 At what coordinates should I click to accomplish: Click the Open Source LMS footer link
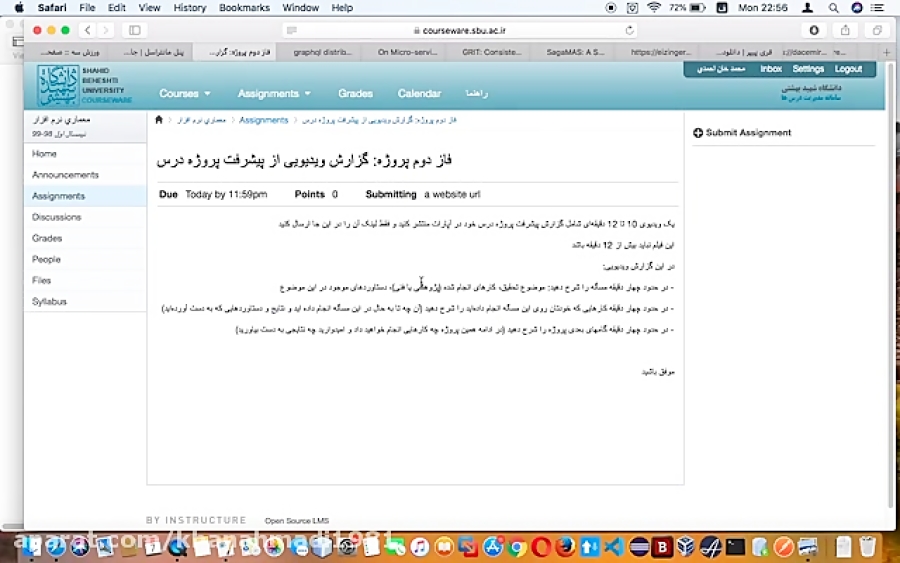pos(297,521)
